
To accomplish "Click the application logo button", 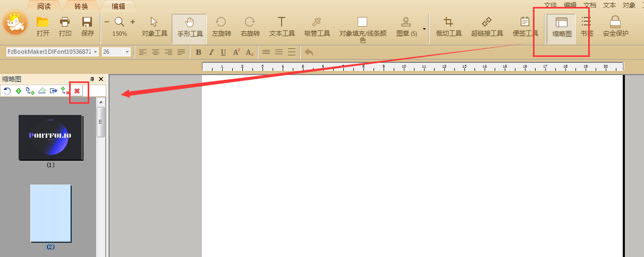I will point(15,23).
